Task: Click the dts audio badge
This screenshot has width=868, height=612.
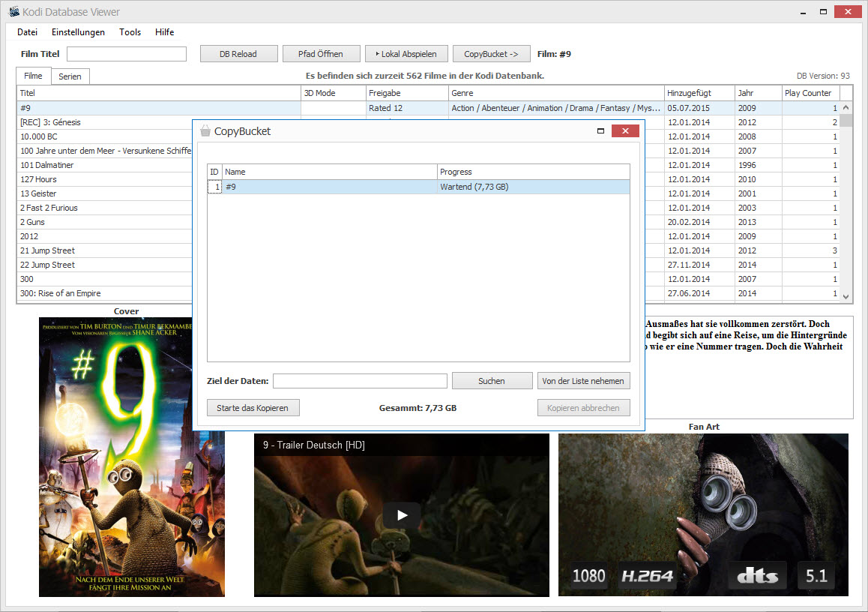Action: 757,576
